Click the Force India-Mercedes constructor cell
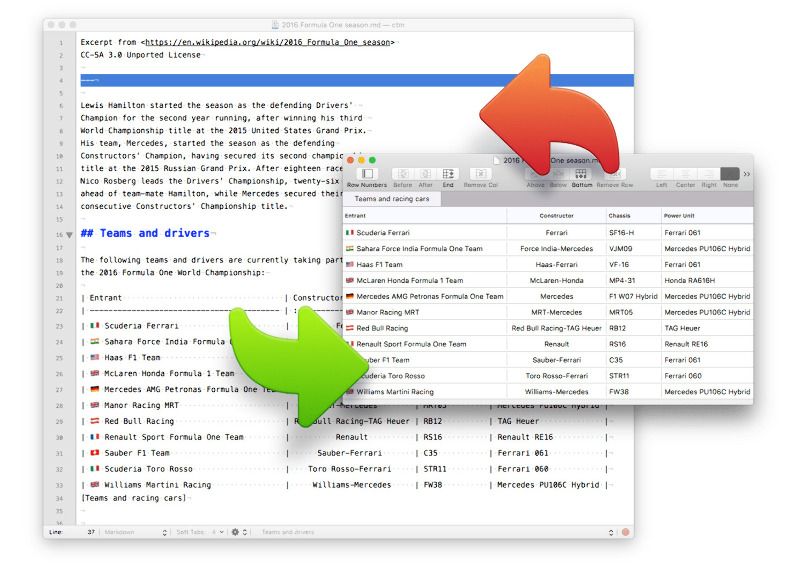Image resolution: width=800 pixels, height=566 pixels. (556, 249)
